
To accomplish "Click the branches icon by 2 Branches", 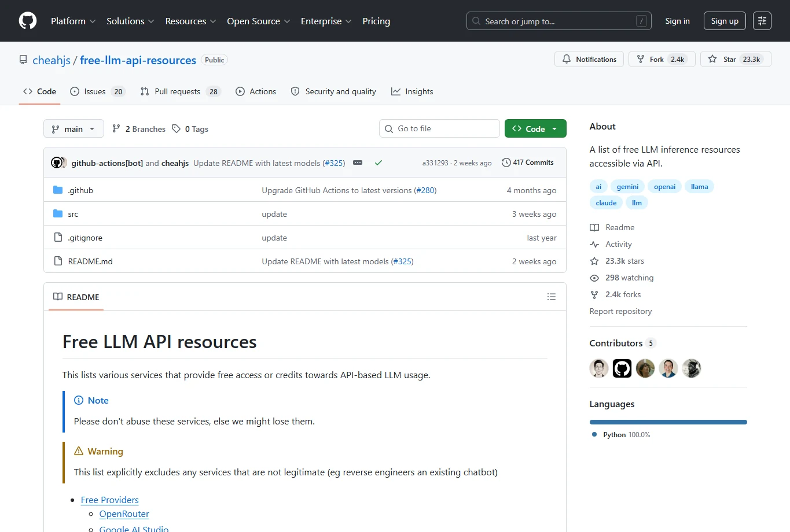I will pyautogui.click(x=116, y=129).
